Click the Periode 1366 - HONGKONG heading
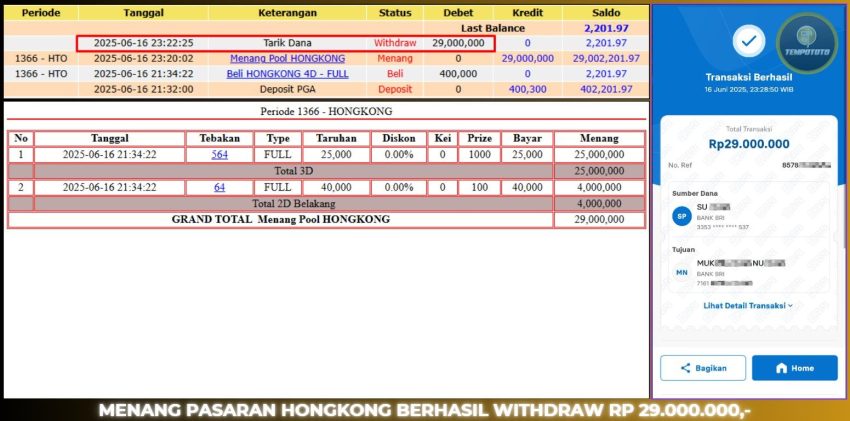 [326, 112]
